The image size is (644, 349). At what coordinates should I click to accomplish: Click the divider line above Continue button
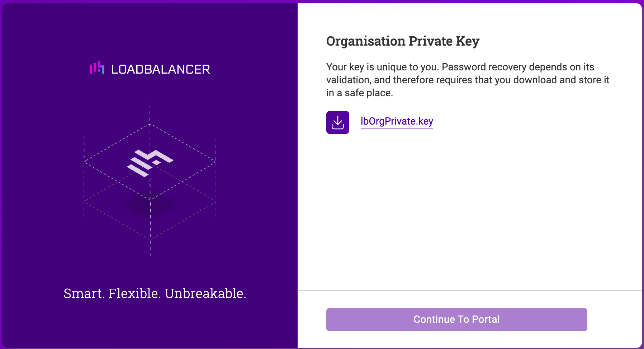click(470, 290)
